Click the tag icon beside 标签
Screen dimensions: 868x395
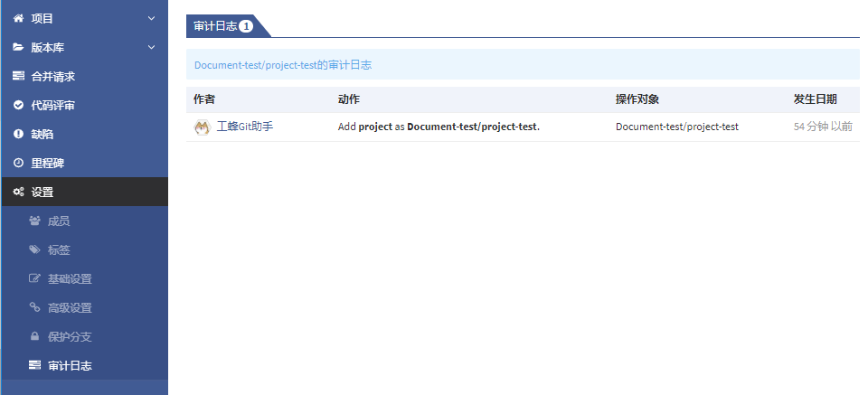pyautogui.click(x=34, y=249)
